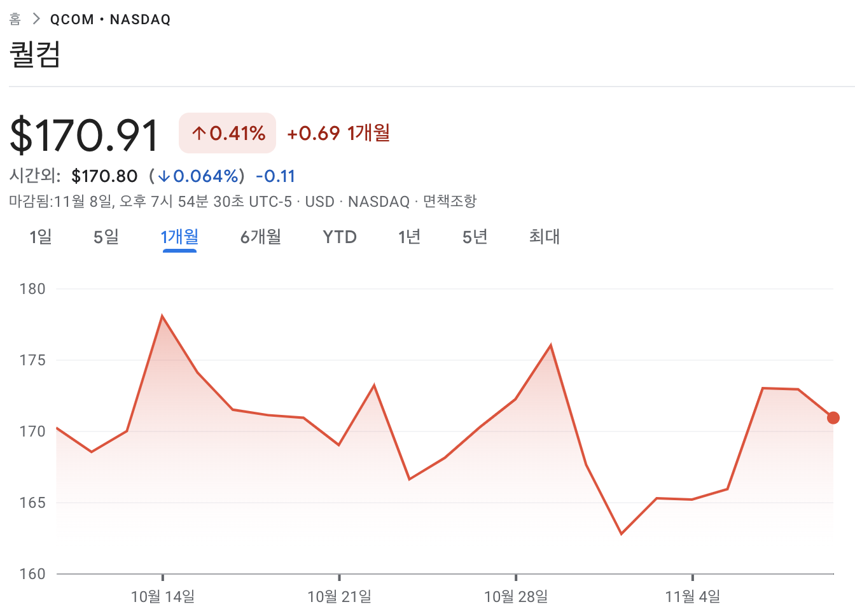Click the up-arrow icon in the 0.41% badge

click(x=198, y=132)
